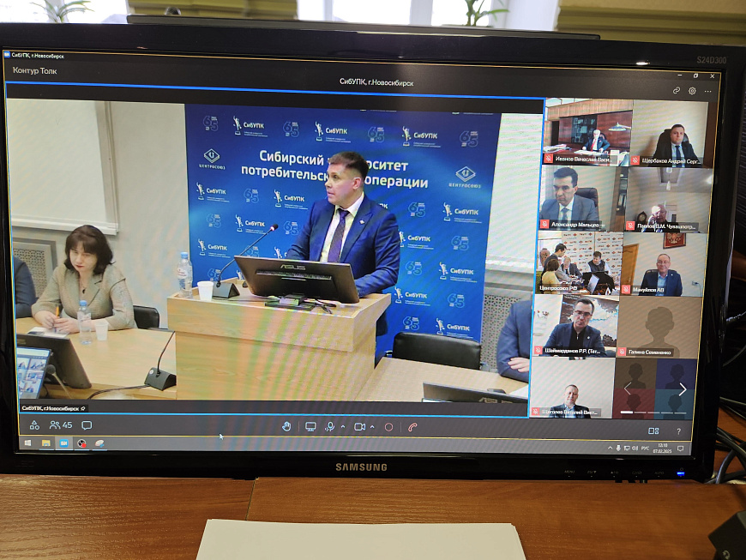Open the Контур Толк taskbar app button
Viewport: 746px width, 560px height.
[x=63, y=443]
